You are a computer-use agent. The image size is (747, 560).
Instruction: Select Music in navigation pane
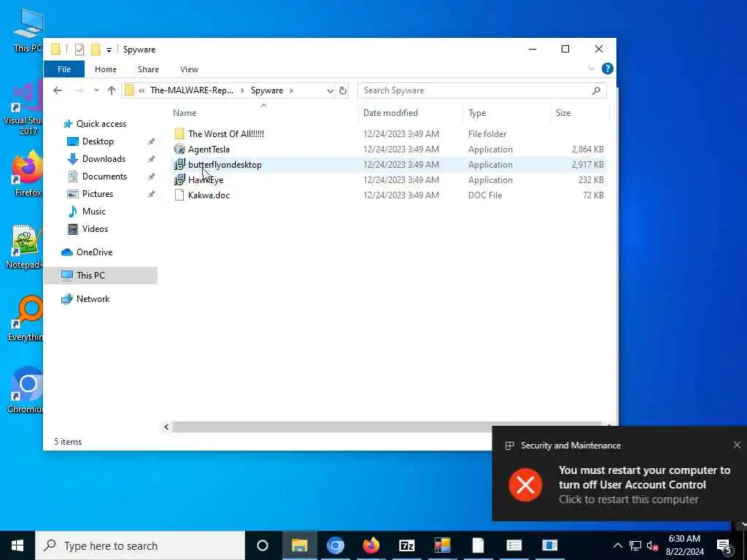(x=94, y=211)
